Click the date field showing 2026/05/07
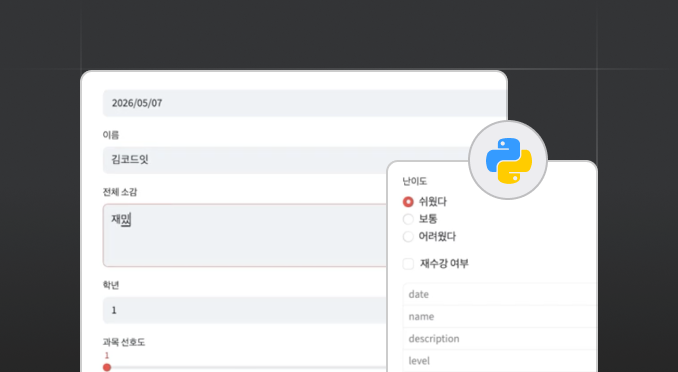The width and height of the screenshot is (678, 372). (x=304, y=103)
